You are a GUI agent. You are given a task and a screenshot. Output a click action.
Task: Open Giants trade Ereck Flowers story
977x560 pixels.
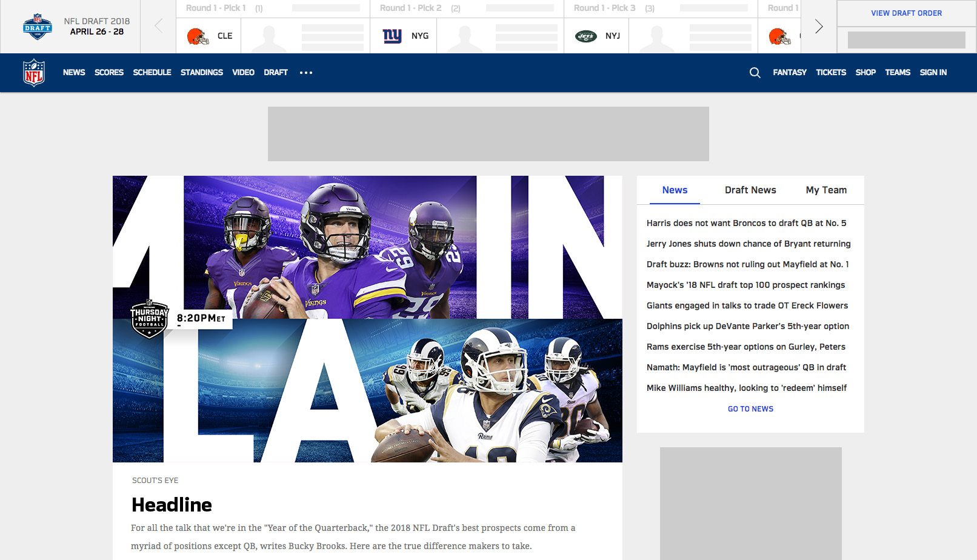coord(747,305)
